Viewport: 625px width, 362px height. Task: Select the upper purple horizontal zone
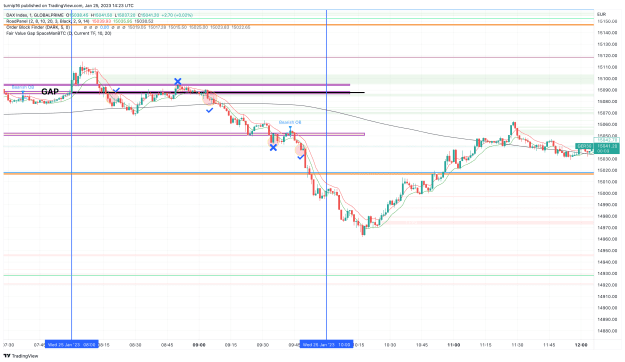click(x=177, y=85)
